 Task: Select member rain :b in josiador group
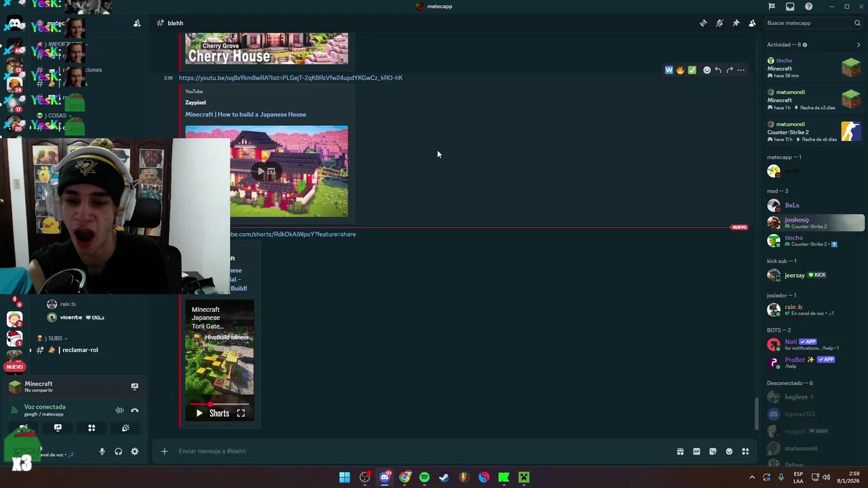tap(814, 310)
